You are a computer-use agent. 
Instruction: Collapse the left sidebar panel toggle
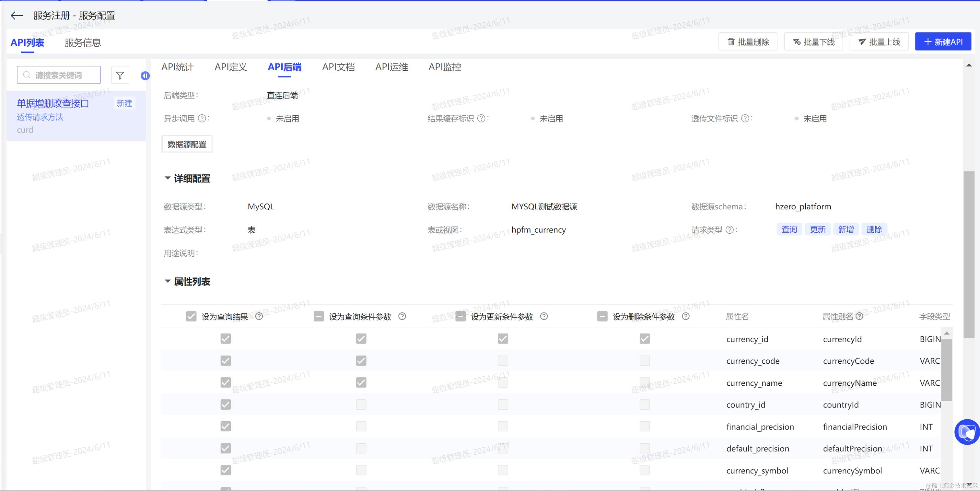145,76
